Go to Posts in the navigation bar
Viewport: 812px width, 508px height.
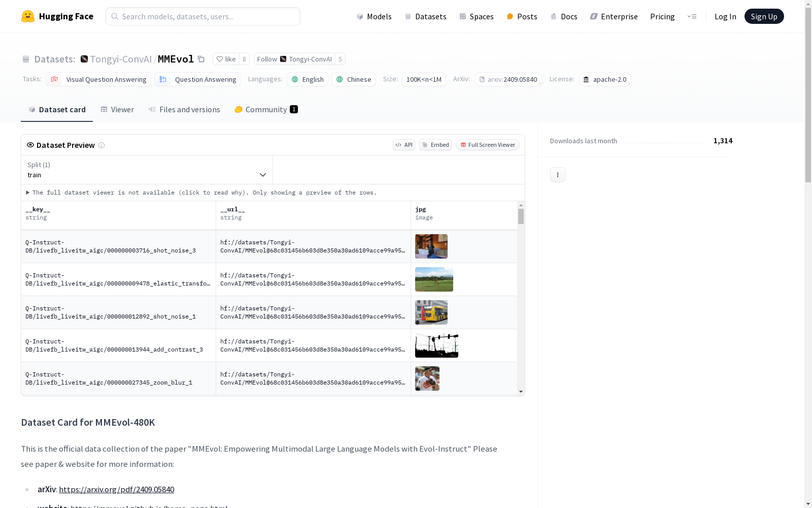[x=522, y=16]
